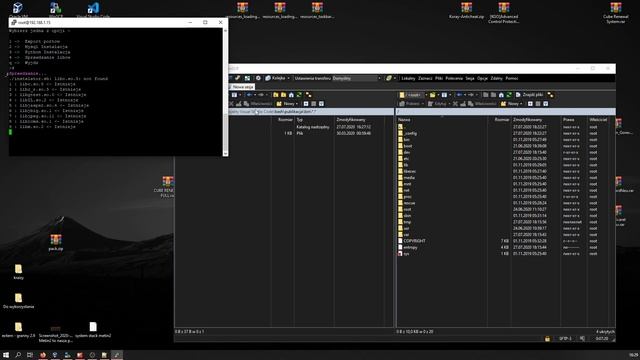
Task: Open Windows taskbar search
Action: point(18,355)
